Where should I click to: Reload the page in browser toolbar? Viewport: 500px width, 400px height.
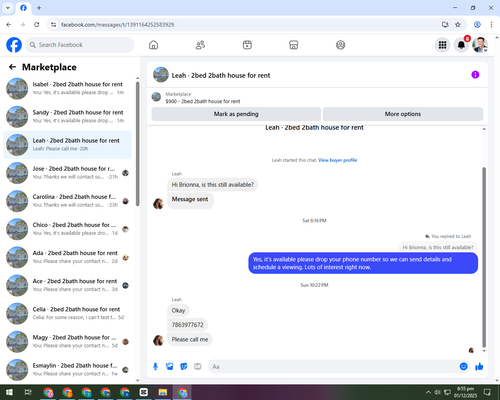pos(37,25)
